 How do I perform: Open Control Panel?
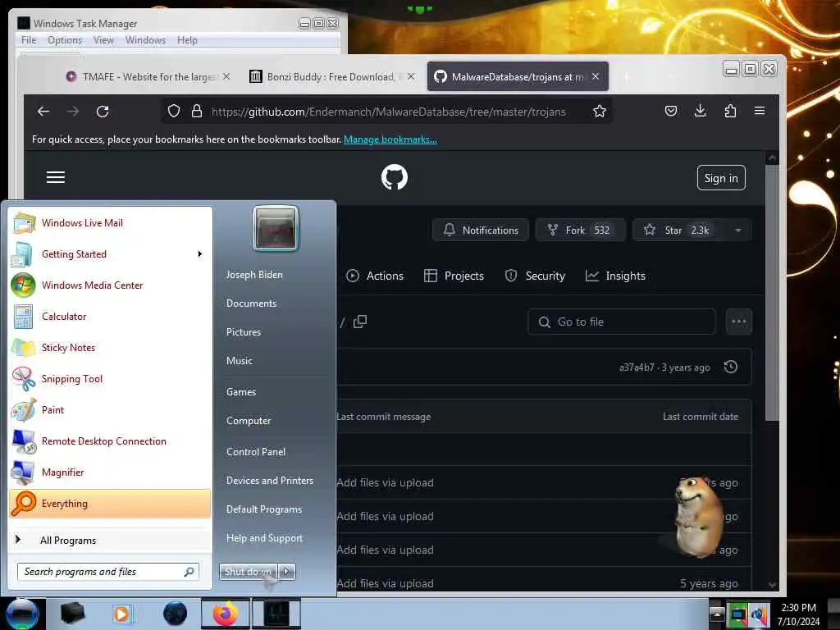tap(256, 452)
